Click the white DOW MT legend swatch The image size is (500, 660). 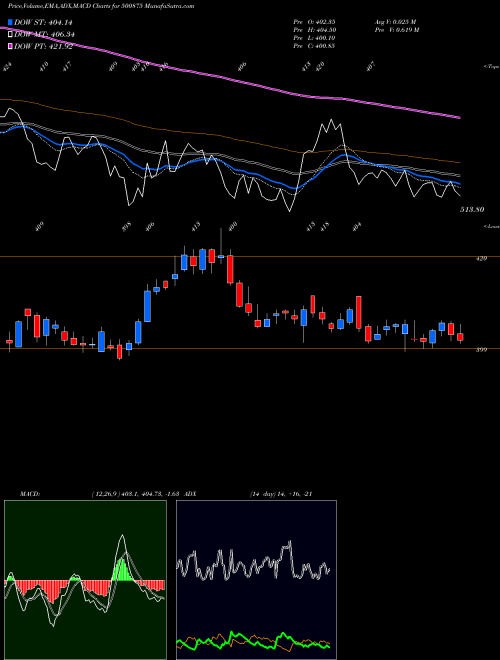tap(10, 35)
